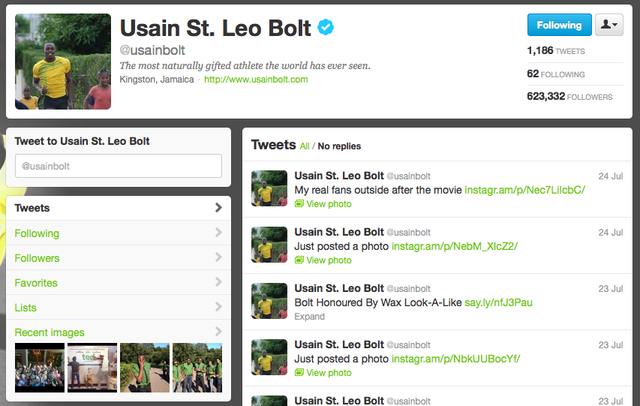Click photo icon under NebM_XlcZ2 tweet
The image size is (640, 406).
(299, 260)
